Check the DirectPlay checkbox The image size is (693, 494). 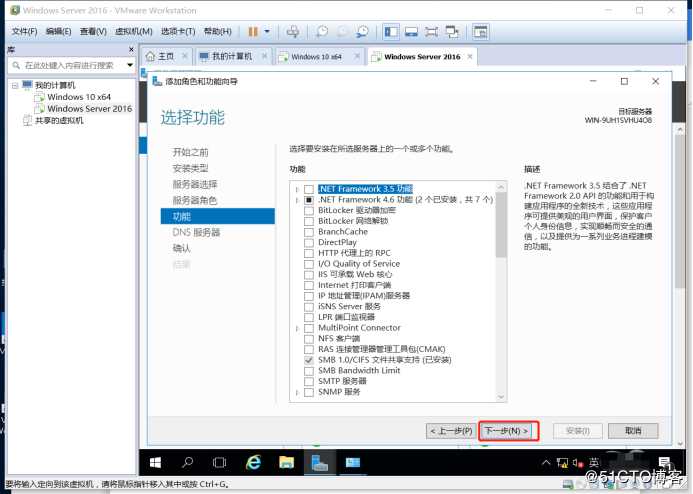[309, 243]
